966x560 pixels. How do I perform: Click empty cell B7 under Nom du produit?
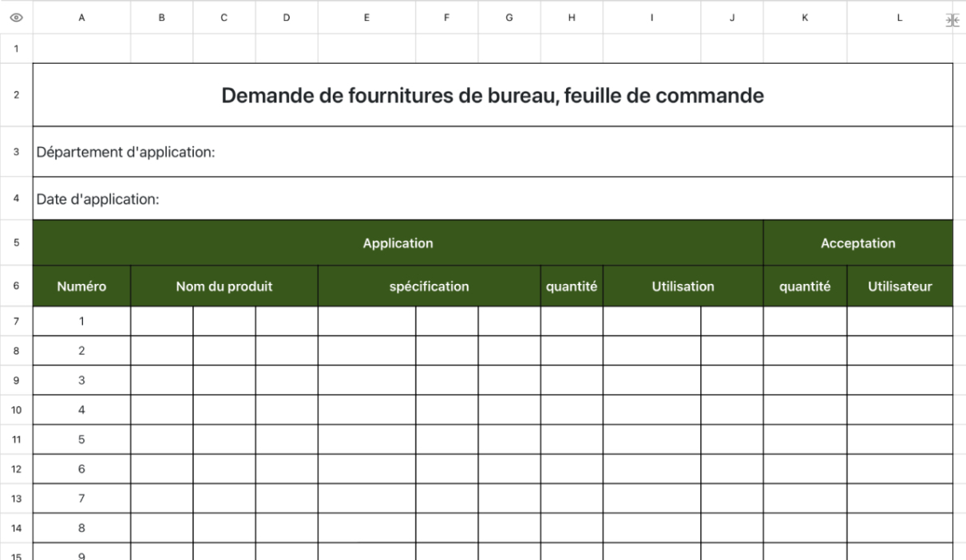(x=161, y=321)
